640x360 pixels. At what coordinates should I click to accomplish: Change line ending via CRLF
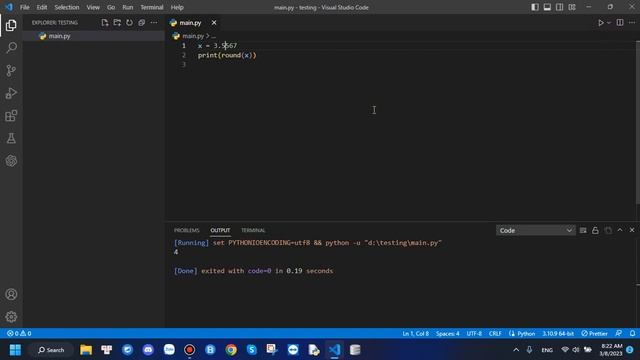[x=495, y=333]
